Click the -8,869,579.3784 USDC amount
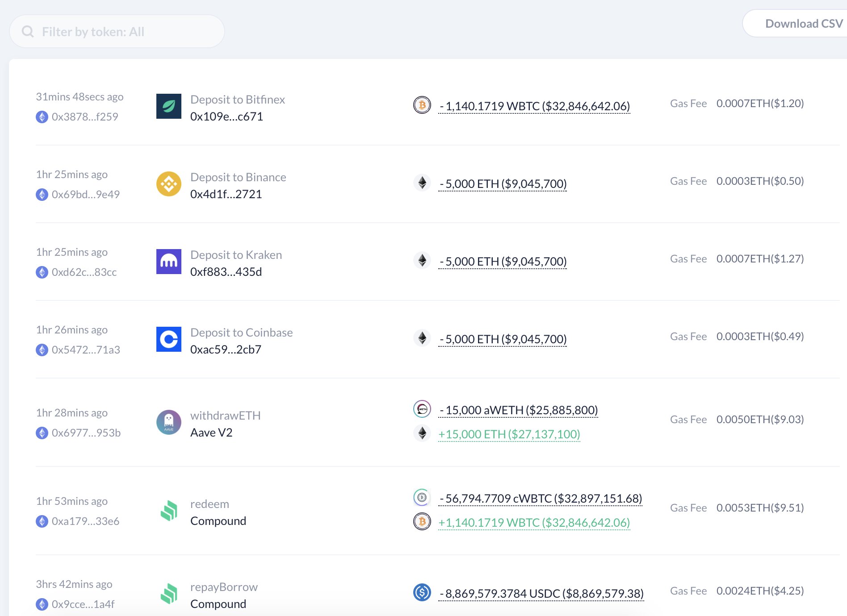Viewport: 847px width, 616px height. click(x=541, y=594)
